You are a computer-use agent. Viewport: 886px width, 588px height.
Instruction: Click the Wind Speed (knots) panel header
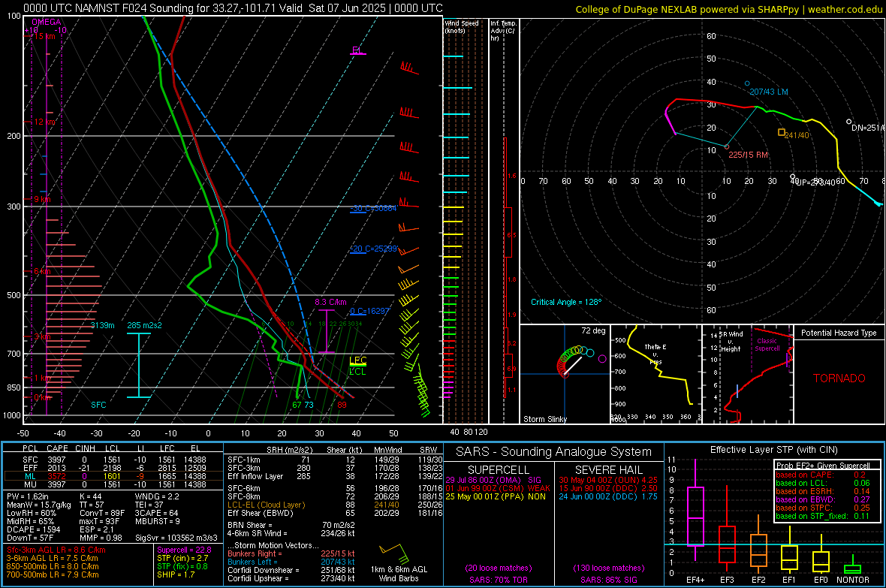click(x=461, y=26)
